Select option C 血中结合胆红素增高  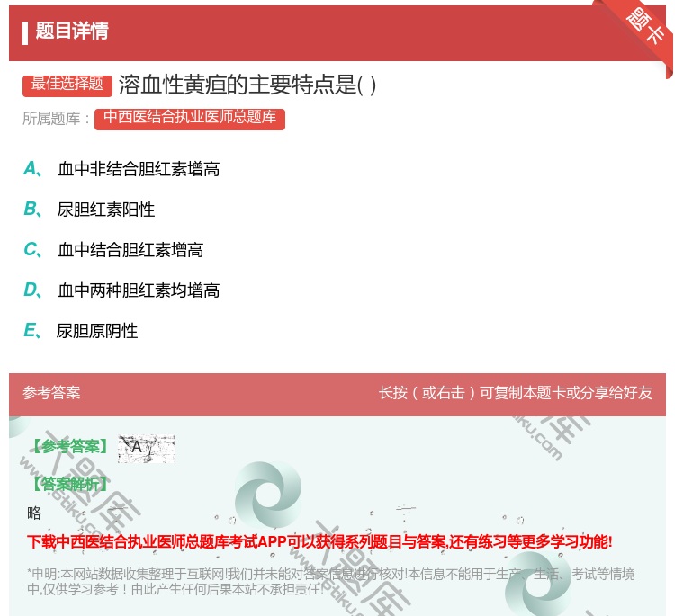pos(113,250)
